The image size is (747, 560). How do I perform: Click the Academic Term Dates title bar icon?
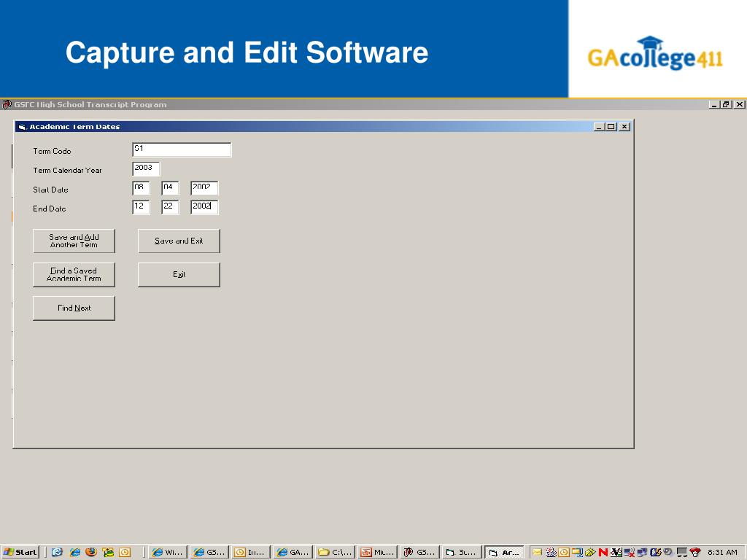pos(22,127)
